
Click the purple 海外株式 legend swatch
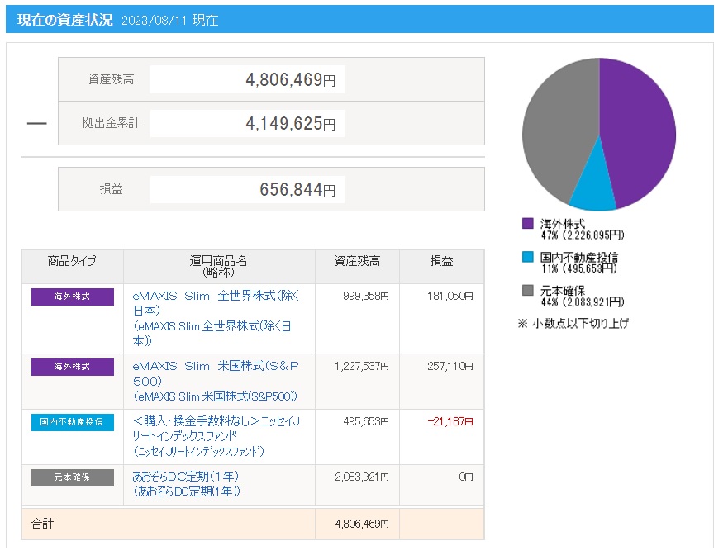(528, 224)
